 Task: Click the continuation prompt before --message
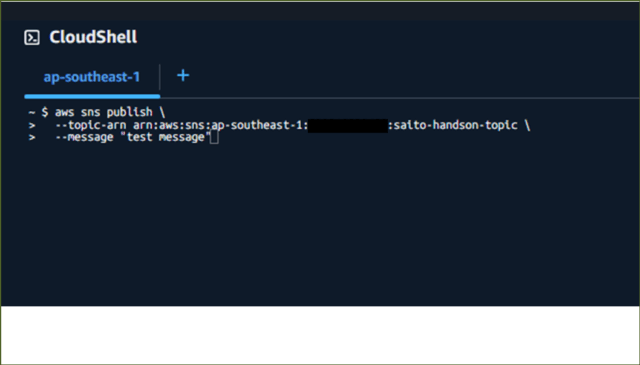(32, 138)
